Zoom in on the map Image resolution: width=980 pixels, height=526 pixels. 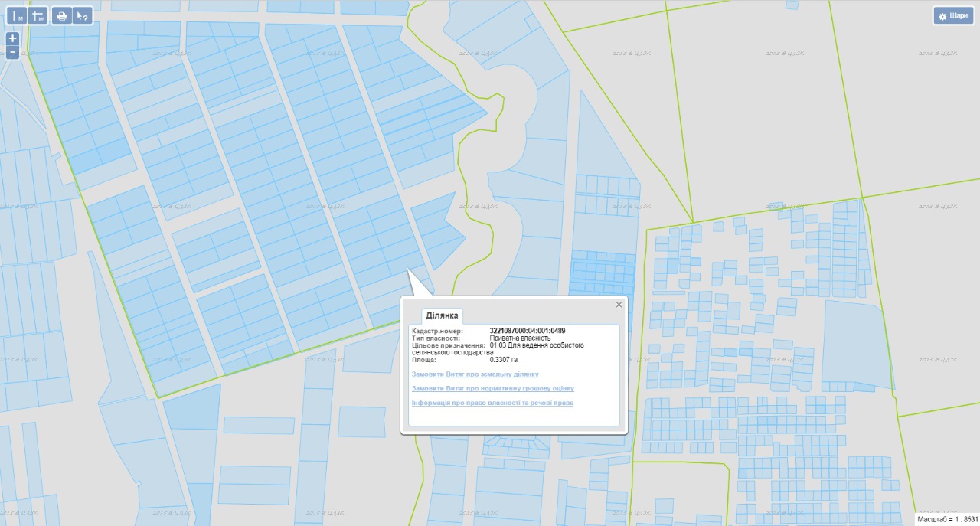(12, 38)
